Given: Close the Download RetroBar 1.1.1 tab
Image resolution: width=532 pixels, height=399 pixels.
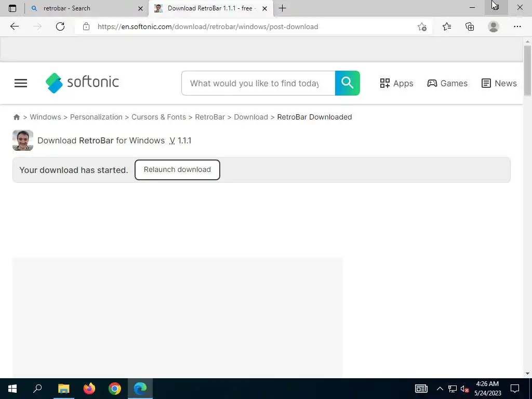Looking at the screenshot, I should tap(264, 8).
